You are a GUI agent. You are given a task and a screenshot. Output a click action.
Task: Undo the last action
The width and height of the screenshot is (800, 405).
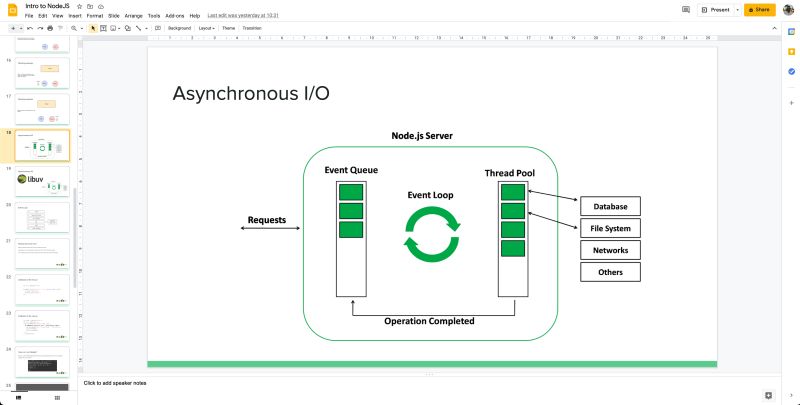30,28
